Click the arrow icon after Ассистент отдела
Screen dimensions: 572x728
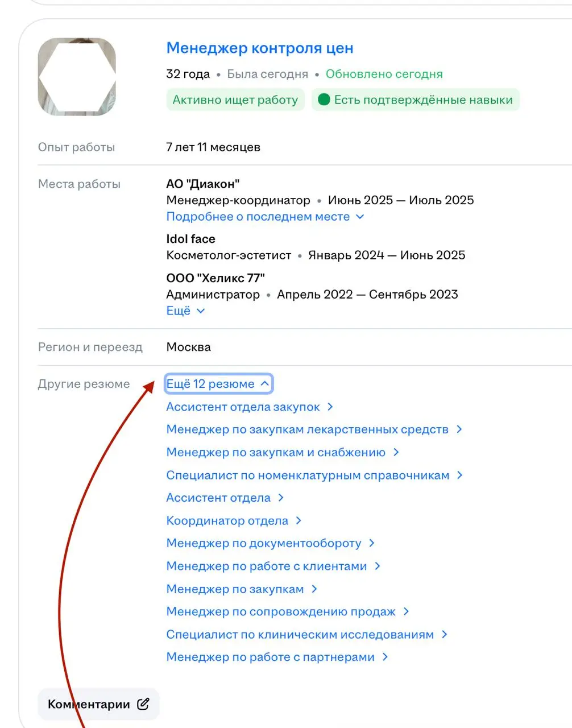point(281,498)
